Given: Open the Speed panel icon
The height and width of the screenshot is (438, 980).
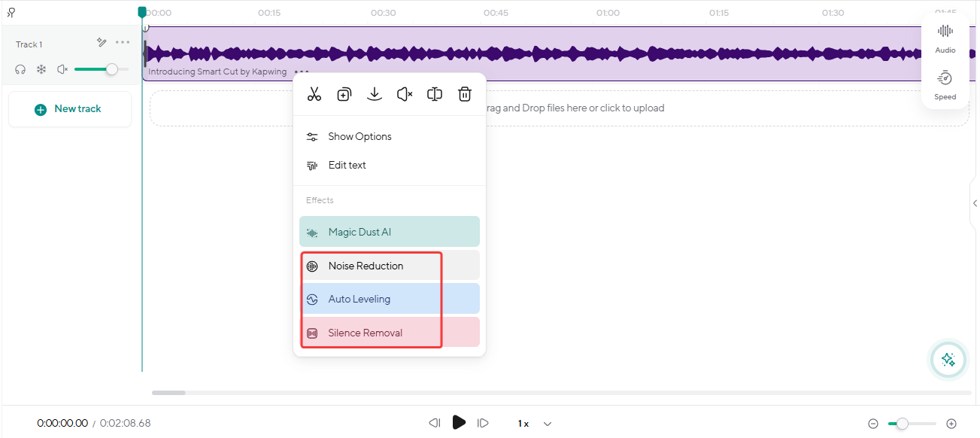Looking at the screenshot, I should coord(945,84).
